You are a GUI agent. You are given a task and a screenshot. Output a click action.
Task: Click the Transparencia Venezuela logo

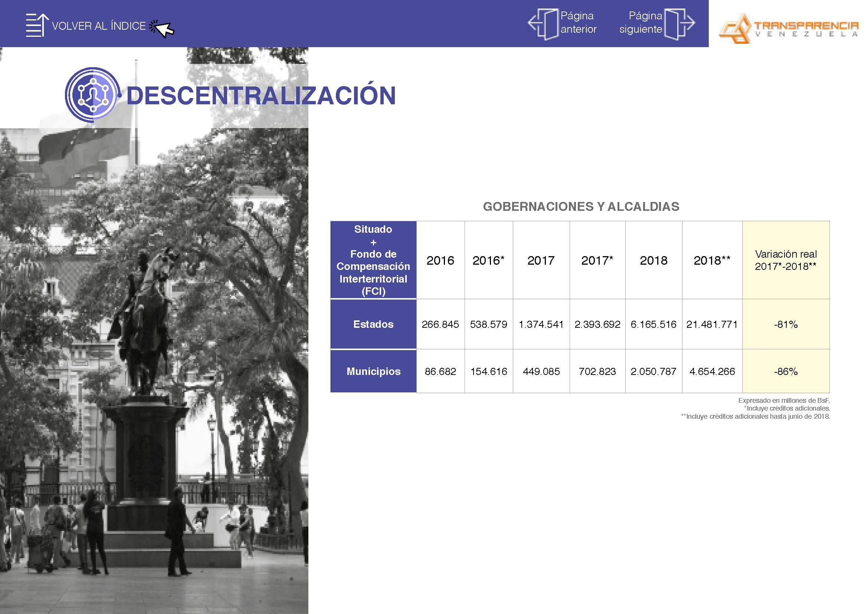pos(788,28)
